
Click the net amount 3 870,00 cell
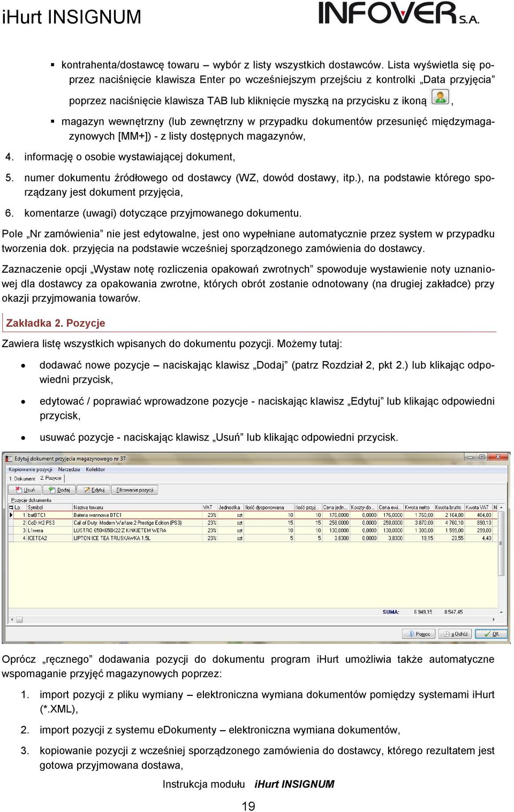click(x=419, y=523)
